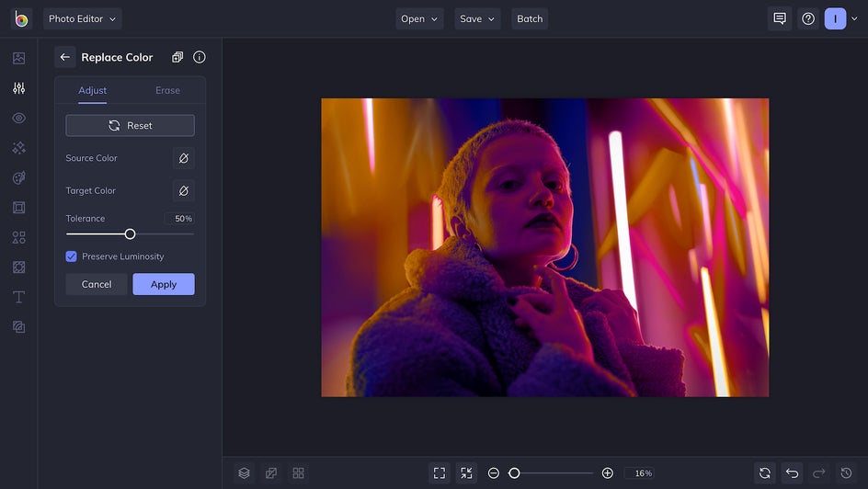Expand the Photo Editor dropdown
The height and width of the screenshot is (489, 868).
point(82,18)
